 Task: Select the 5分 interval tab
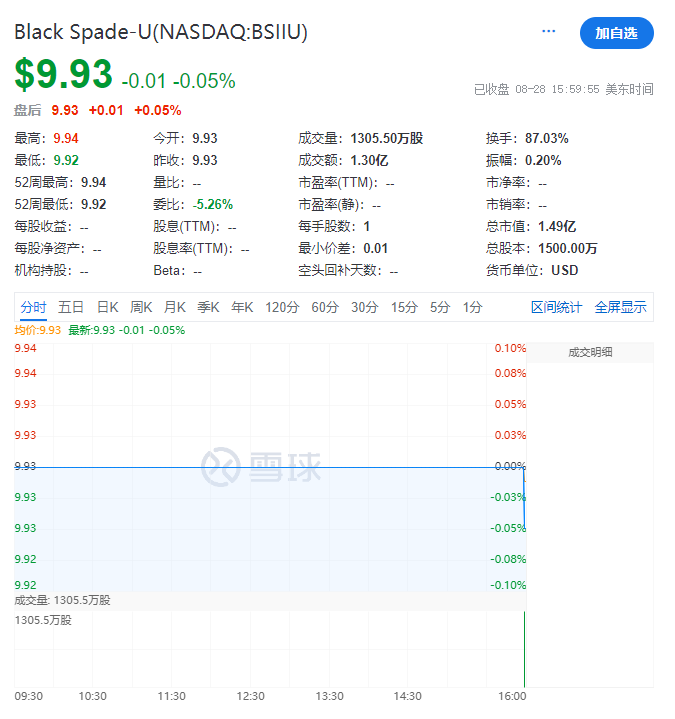coord(440,307)
